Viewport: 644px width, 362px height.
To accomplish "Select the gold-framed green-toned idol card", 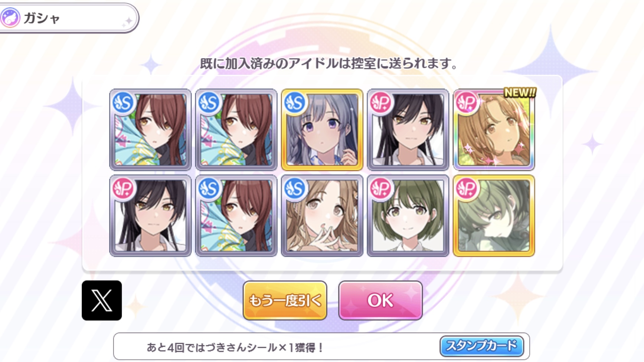I will click(x=494, y=215).
